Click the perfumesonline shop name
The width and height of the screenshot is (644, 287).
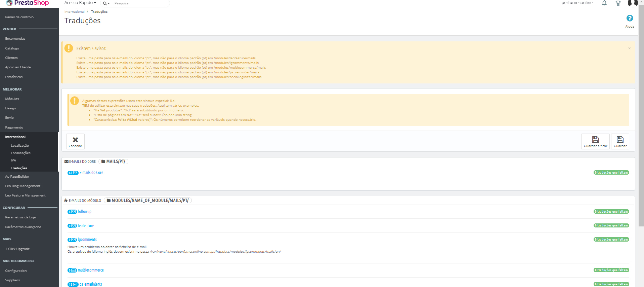click(x=577, y=3)
